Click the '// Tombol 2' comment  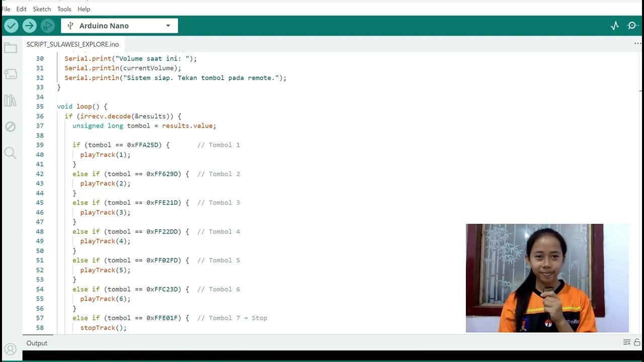point(218,174)
